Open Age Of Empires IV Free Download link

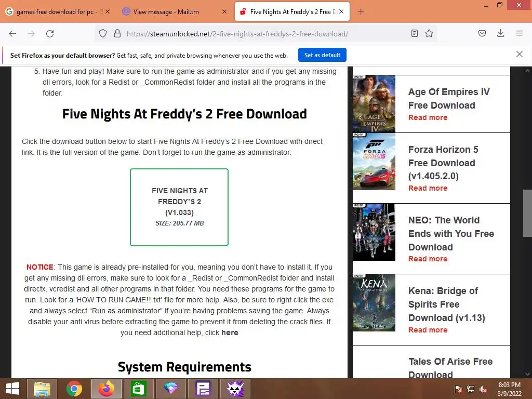tap(448, 98)
